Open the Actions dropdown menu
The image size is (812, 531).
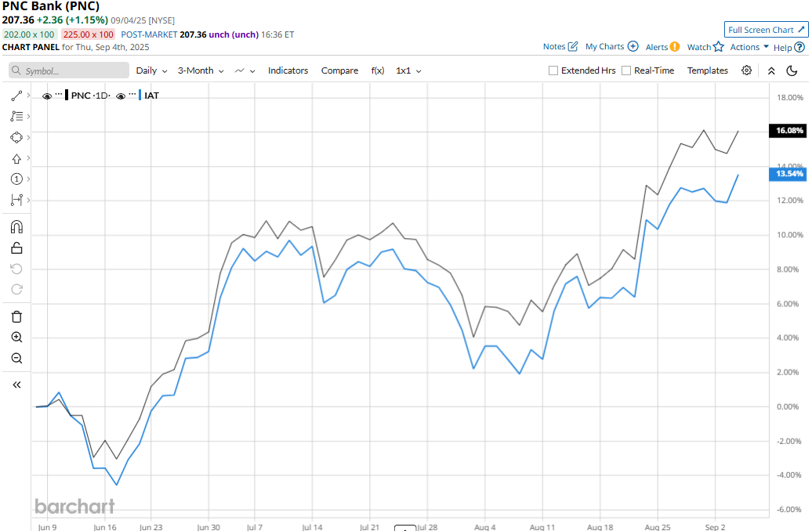[749, 46]
